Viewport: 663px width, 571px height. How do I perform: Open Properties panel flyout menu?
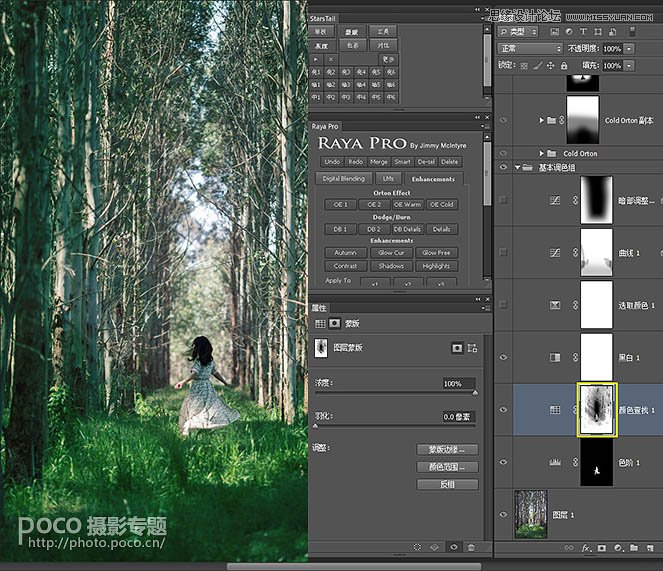(486, 308)
